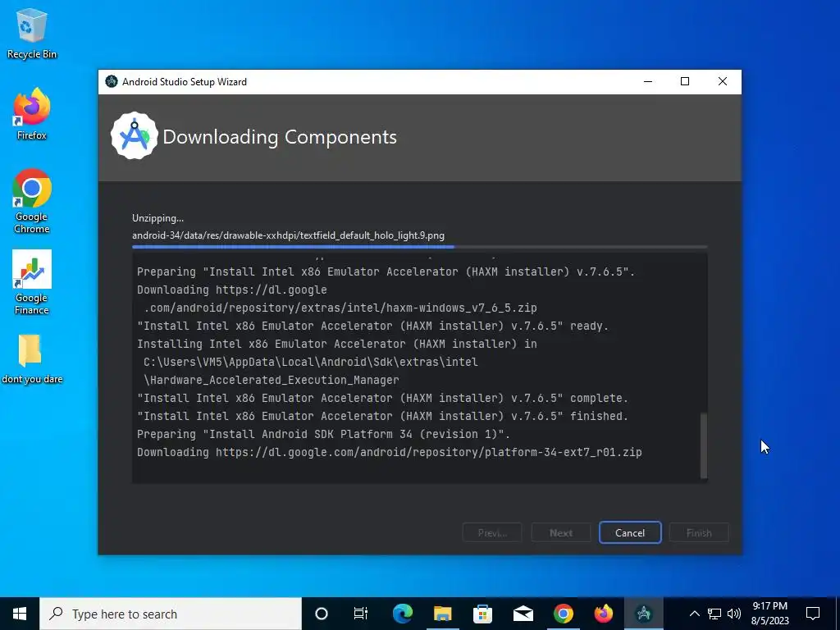Click log line with platform-34-ext7_r01.zip URL
The width and height of the screenshot is (840, 630).
pyautogui.click(x=390, y=452)
